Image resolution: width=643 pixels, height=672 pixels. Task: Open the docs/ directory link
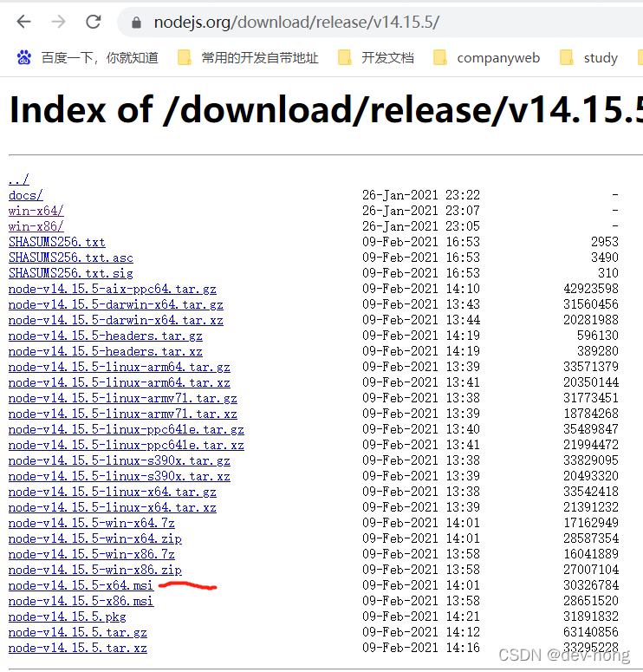[x=26, y=195]
